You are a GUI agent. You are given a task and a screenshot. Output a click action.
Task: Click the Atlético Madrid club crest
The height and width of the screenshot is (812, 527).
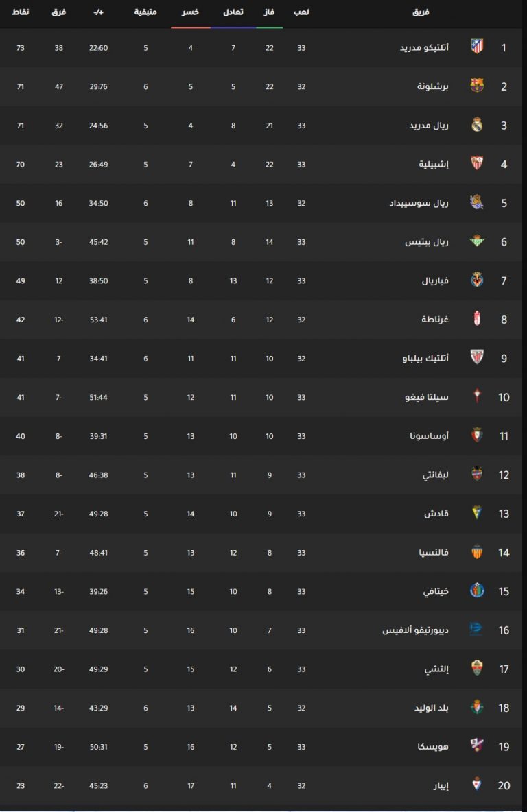[x=477, y=47]
